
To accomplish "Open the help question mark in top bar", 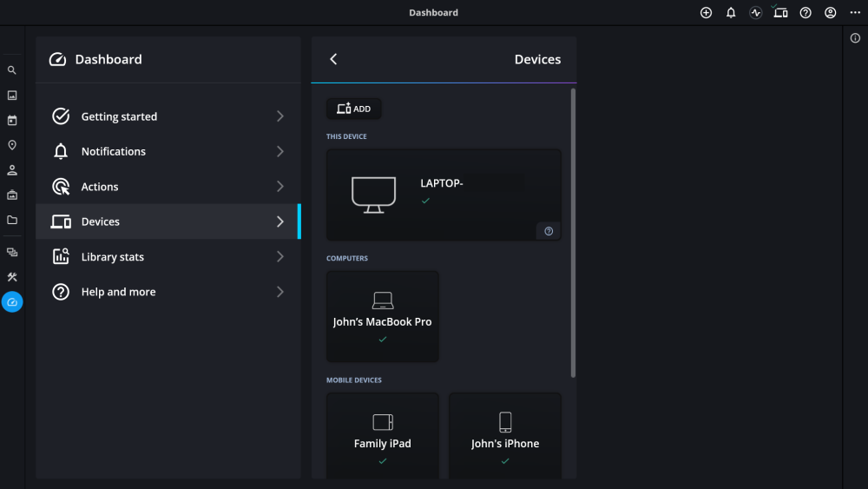I will (x=806, y=13).
